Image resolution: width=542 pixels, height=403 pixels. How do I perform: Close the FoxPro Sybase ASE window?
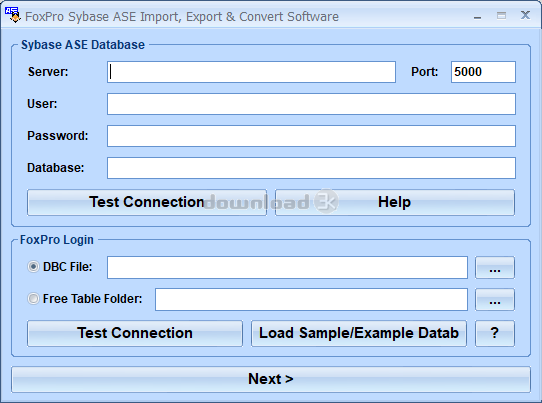[525, 15]
